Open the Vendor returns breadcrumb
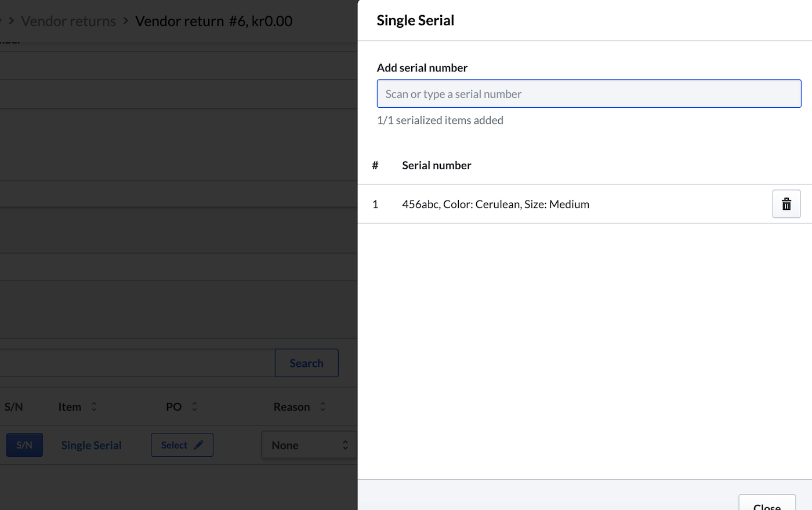Screen dimensions: 812x510 tap(68, 21)
